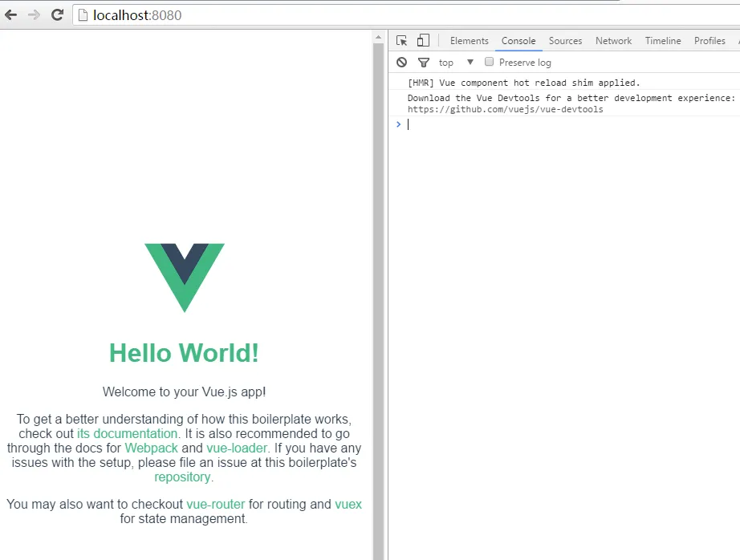Select the '[HMR] Vue component hot reload' message
Viewport: 740px width, 560px height.
click(x=524, y=83)
